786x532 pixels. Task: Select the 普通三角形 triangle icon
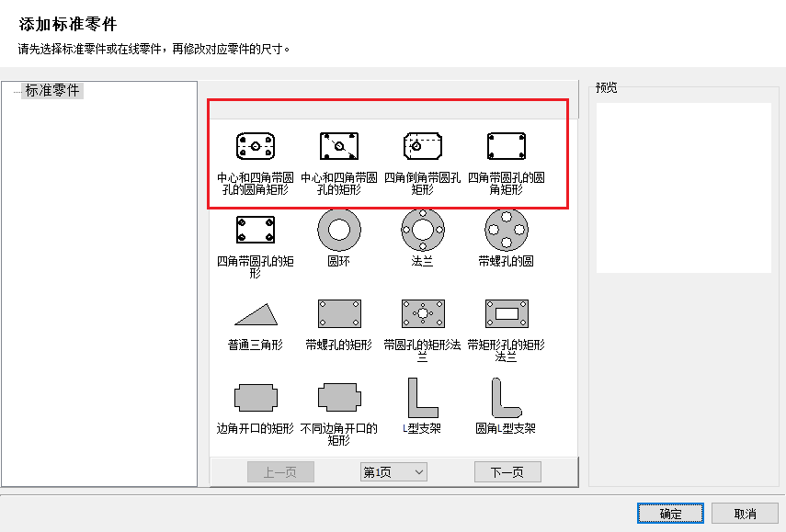pos(256,314)
